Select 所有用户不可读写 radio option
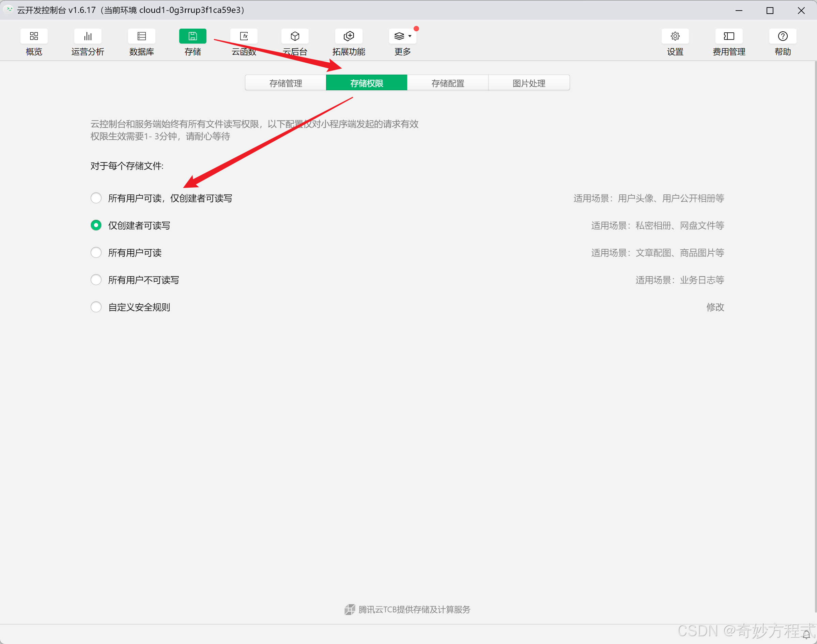The height and width of the screenshot is (644, 817). tap(96, 280)
